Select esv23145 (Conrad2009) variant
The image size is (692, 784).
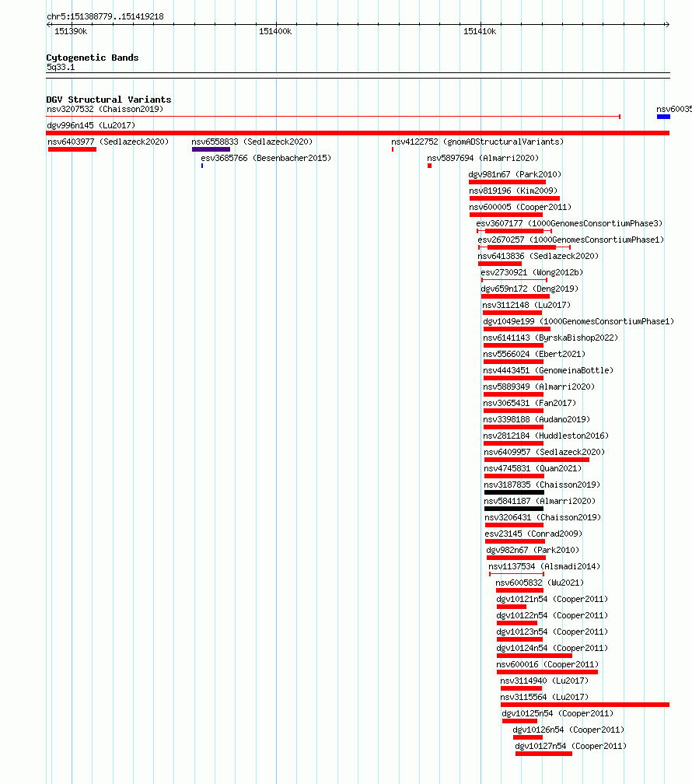[x=533, y=534]
